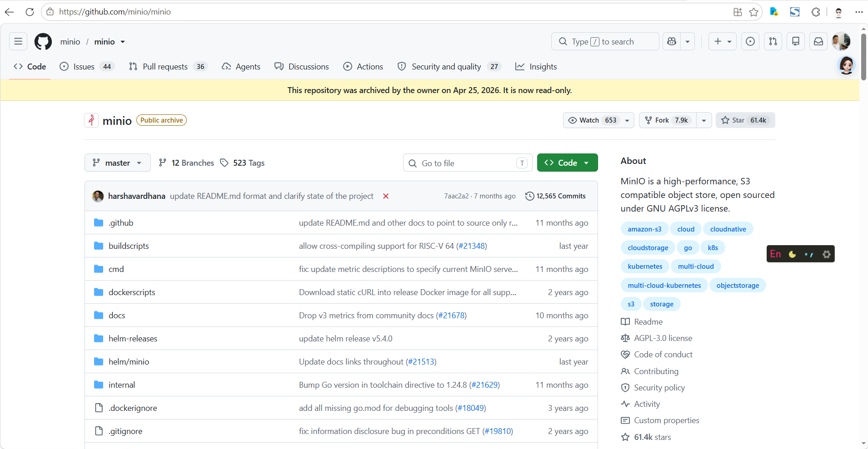868x449 pixels.
Task: Switch to the Agents tab
Action: click(x=241, y=67)
